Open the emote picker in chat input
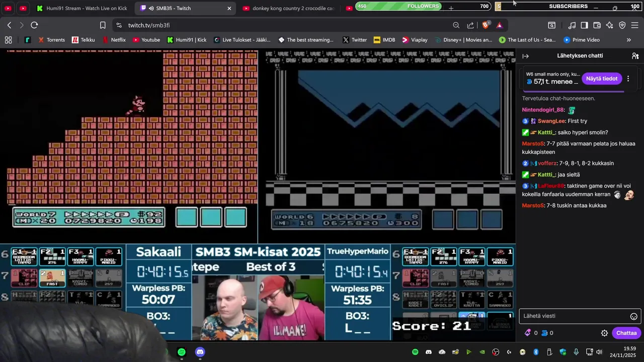Image resolution: width=644 pixels, height=362 pixels. coord(634,316)
